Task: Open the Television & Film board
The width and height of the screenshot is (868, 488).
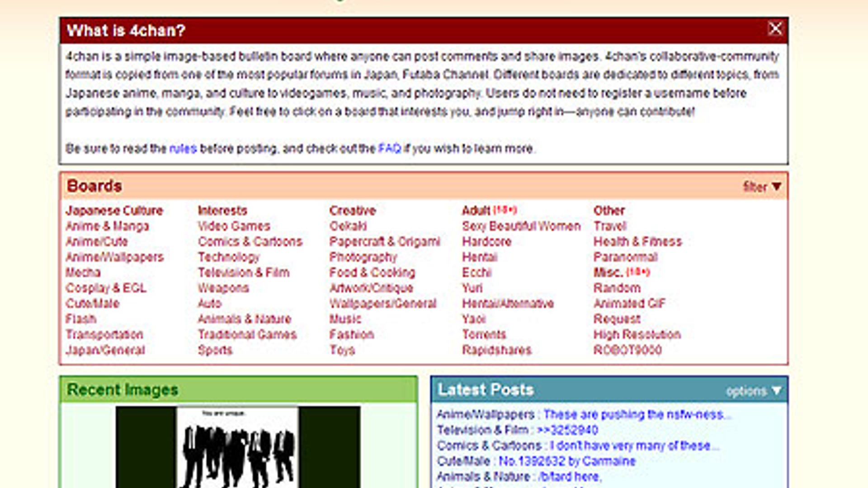Action: click(x=244, y=272)
